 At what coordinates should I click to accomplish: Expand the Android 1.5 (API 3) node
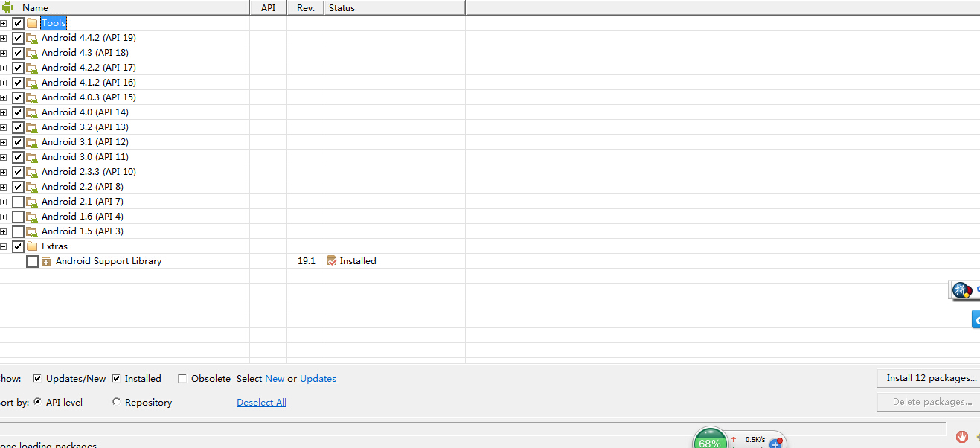[x=3, y=231]
